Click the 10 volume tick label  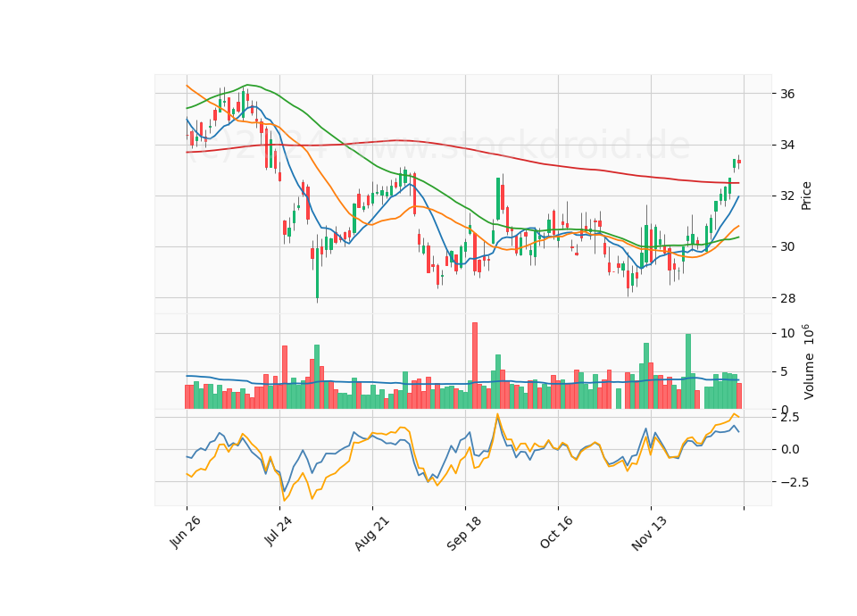click(x=787, y=333)
